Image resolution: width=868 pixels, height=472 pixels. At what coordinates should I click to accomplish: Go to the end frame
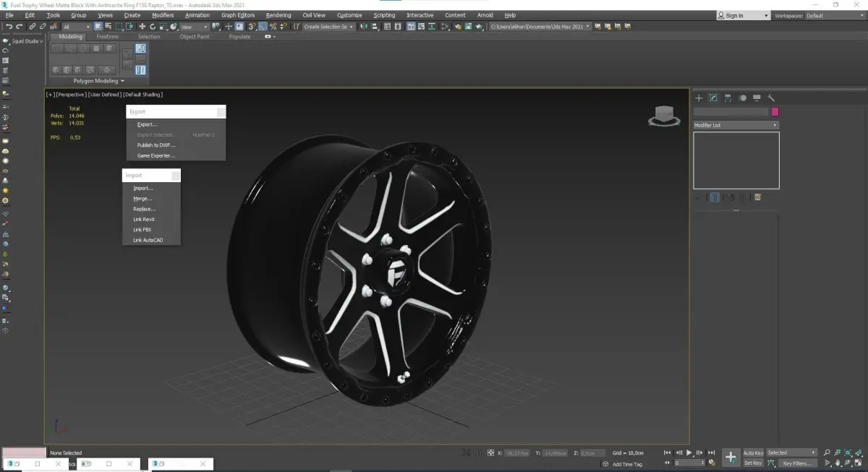click(x=711, y=452)
